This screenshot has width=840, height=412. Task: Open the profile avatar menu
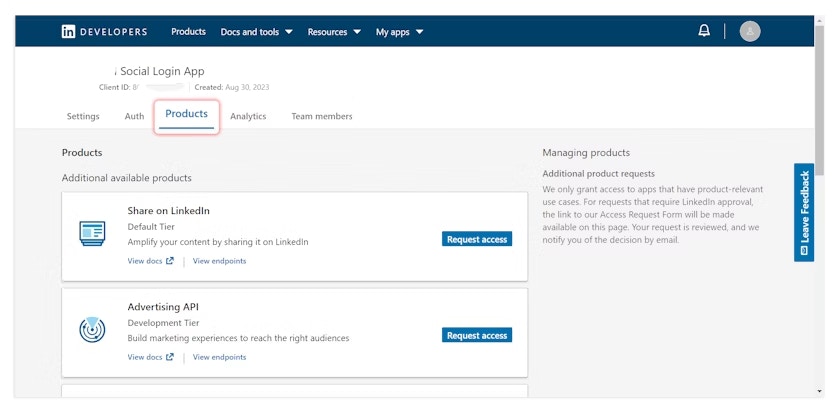750,31
